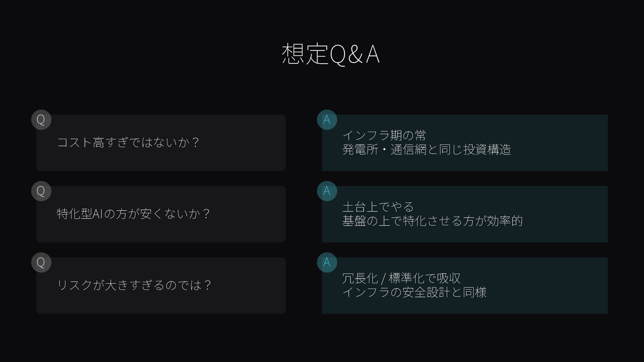Select the question コスト高すぎではないか？
The height and width of the screenshot is (362, 644).
pyautogui.click(x=128, y=142)
